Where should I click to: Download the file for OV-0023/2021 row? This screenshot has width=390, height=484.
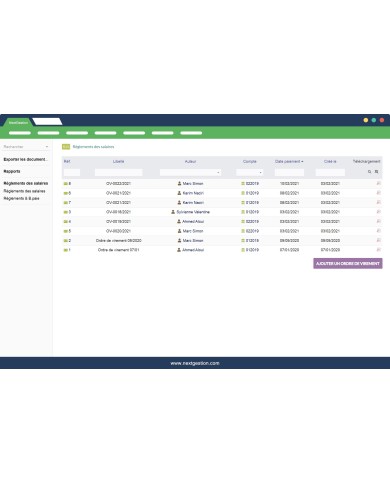pos(378,183)
